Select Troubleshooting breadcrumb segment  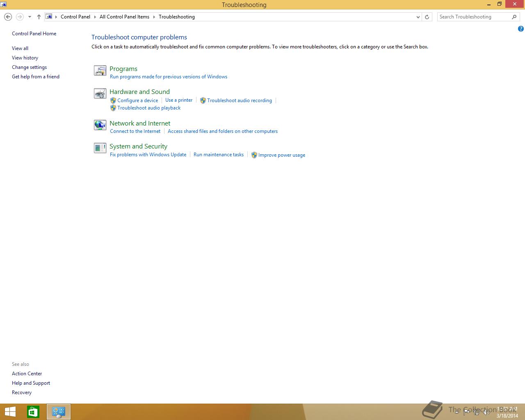click(x=177, y=17)
